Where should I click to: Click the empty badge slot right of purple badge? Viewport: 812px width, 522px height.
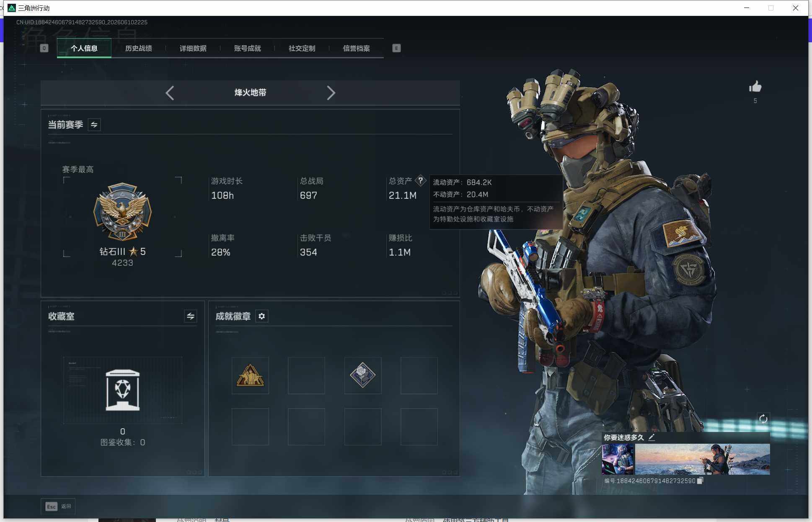coord(419,375)
